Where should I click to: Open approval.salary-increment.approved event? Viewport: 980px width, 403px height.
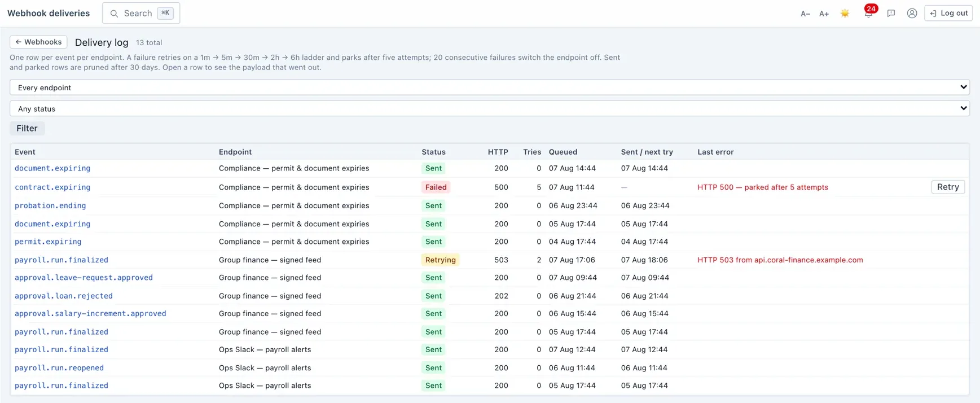(x=90, y=314)
